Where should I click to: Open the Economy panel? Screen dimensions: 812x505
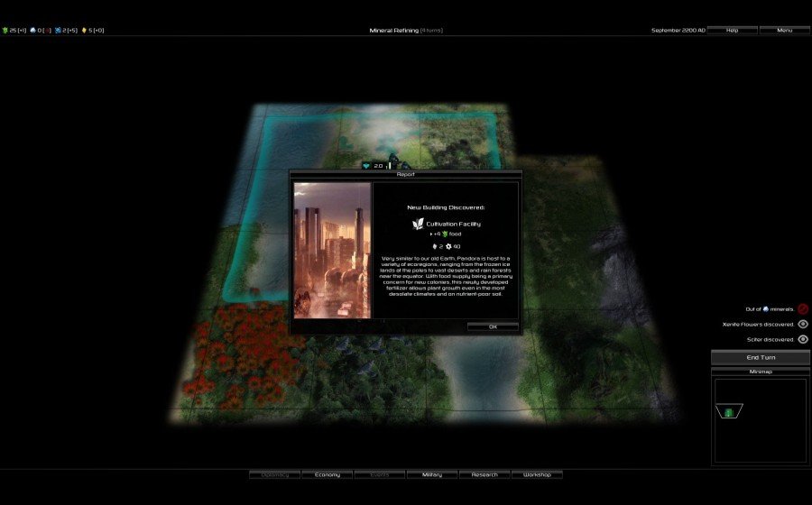point(326,474)
